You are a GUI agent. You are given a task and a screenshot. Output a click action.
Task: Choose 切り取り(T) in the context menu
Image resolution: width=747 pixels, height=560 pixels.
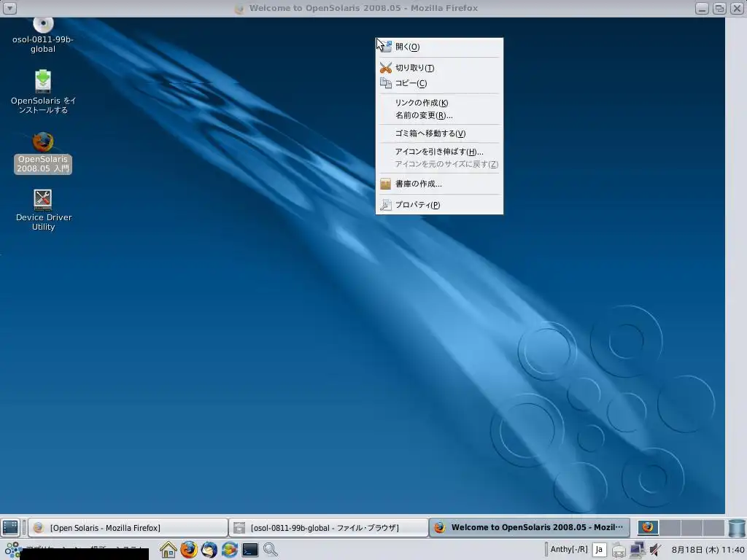coord(439,68)
